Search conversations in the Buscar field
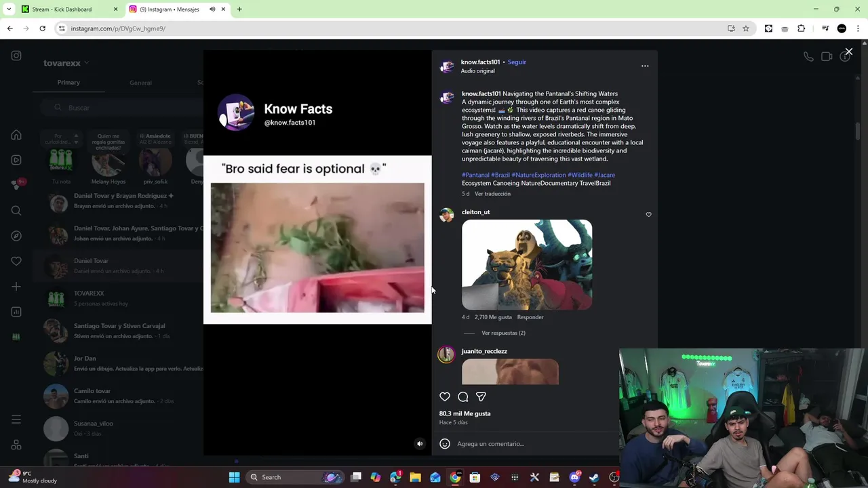The image size is (868, 488). [121, 108]
